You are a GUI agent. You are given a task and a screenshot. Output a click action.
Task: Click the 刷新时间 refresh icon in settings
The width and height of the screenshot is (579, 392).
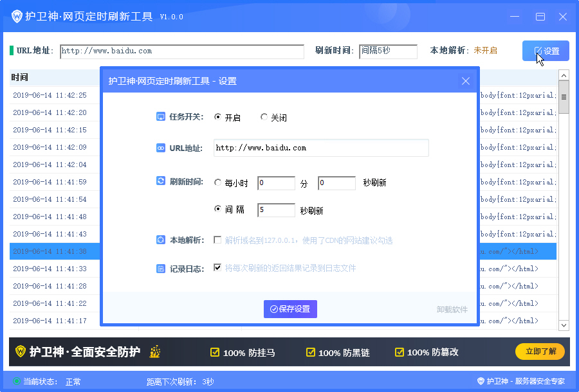(161, 181)
